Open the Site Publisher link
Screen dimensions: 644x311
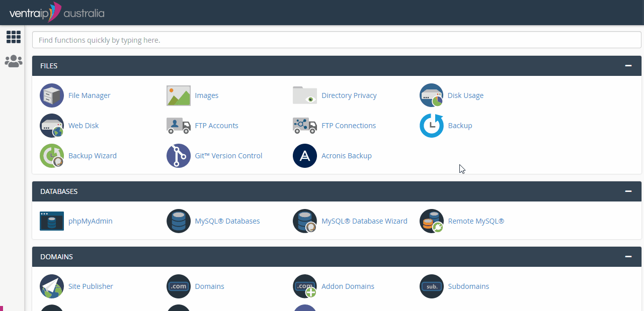point(91,286)
